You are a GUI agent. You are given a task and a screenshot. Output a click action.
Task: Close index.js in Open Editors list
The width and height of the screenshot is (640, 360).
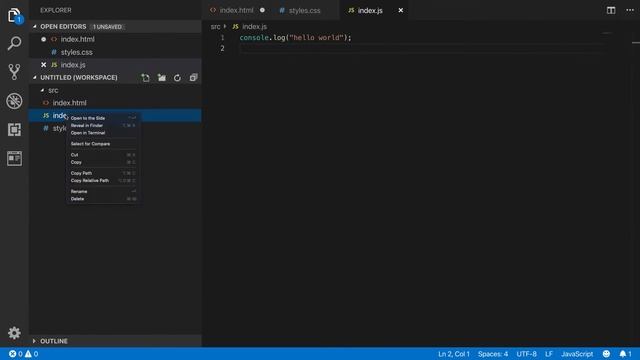[x=44, y=64]
